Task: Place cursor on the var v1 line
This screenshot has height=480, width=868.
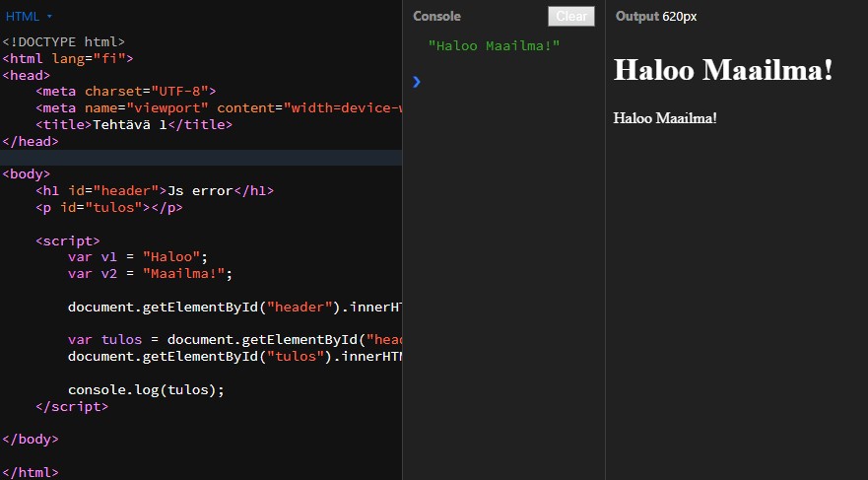Action: [x=138, y=257]
